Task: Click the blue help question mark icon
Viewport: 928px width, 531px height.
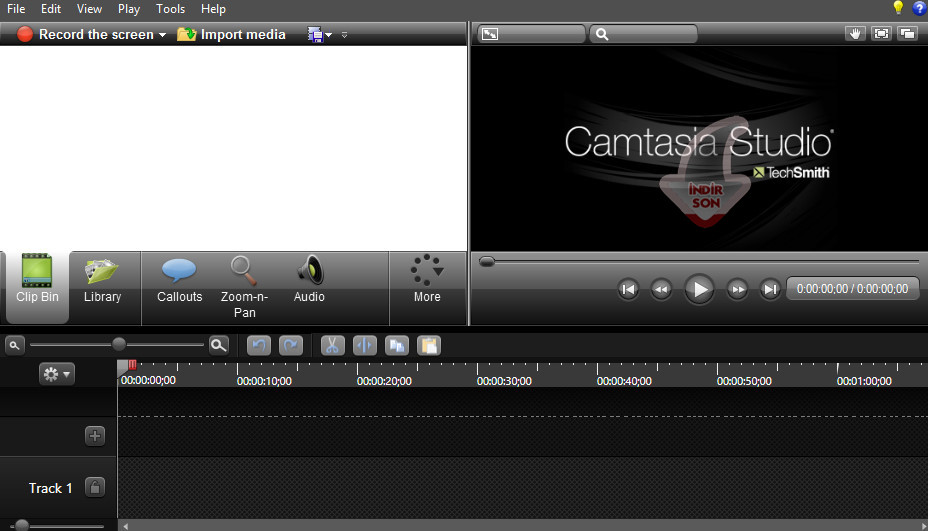Action: 920,8
